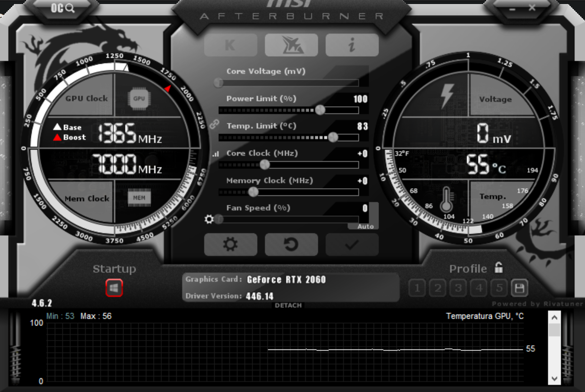
Task: Click the Fan Speed slider handle
Action: tap(219, 220)
